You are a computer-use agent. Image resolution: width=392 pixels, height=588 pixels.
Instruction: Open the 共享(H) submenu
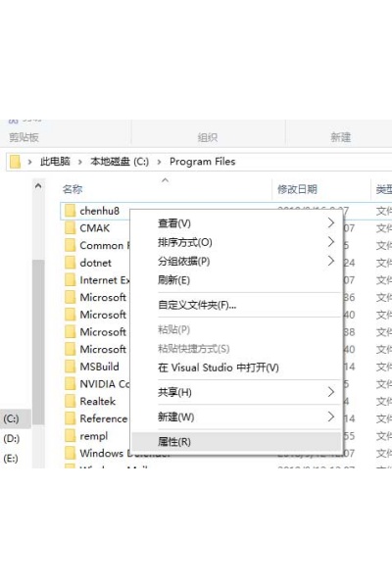(236, 392)
